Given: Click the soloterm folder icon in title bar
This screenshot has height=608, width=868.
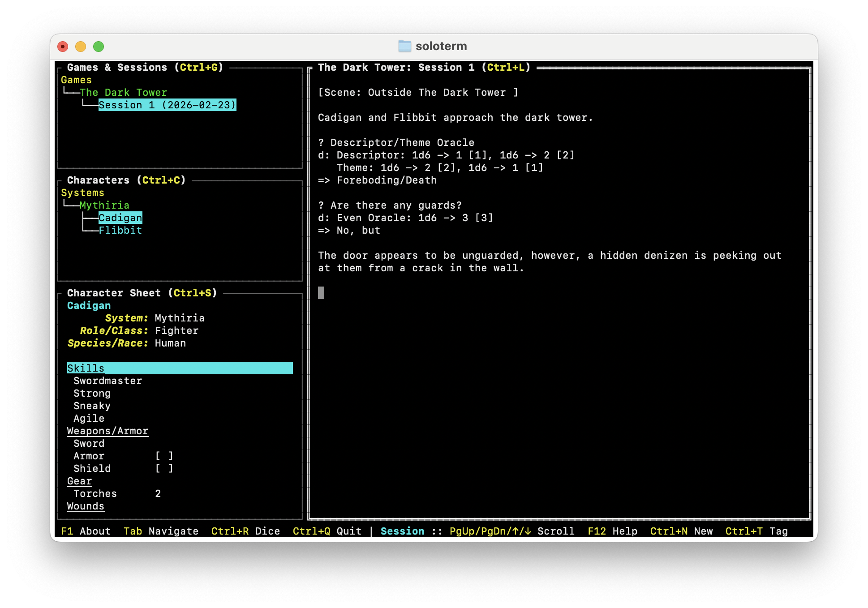Looking at the screenshot, I should [x=404, y=46].
